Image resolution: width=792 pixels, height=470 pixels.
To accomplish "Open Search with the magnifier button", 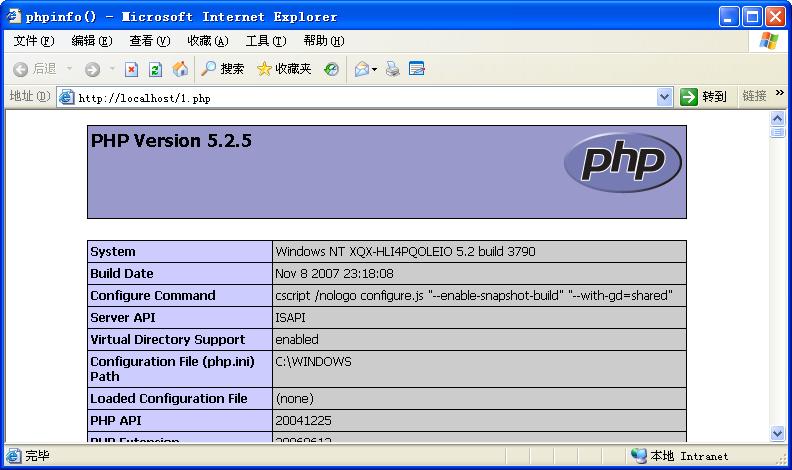I will [x=223, y=69].
